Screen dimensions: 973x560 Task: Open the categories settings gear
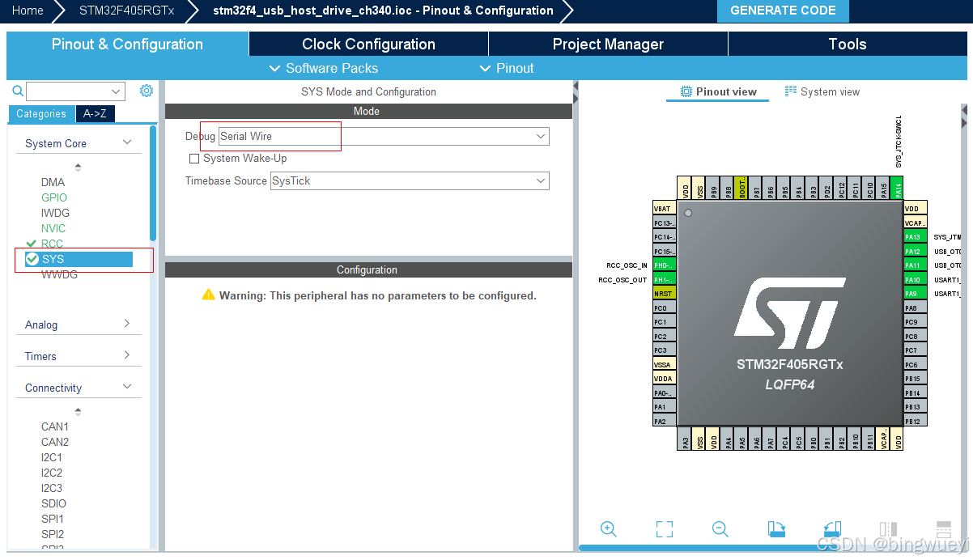click(147, 91)
